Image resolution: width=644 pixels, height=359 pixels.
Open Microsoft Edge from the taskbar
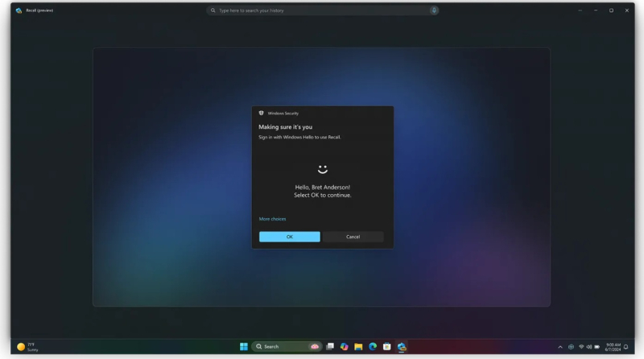coord(373,347)
